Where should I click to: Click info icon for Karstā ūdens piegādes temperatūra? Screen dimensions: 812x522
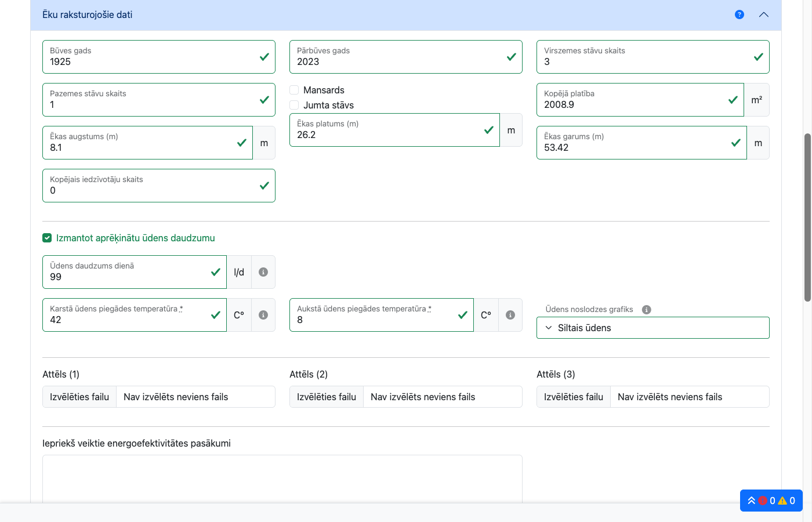pos(263,315)
